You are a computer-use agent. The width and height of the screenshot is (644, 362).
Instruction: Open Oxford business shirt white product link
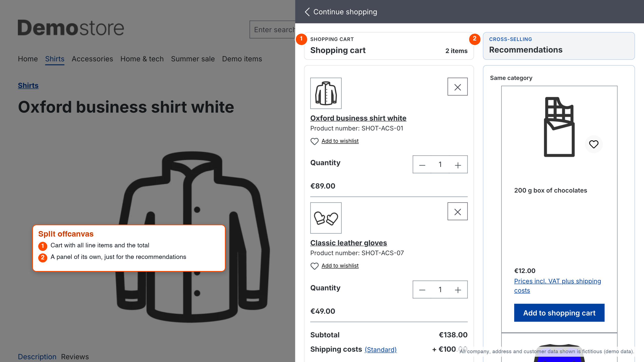[x=358, y=118]
